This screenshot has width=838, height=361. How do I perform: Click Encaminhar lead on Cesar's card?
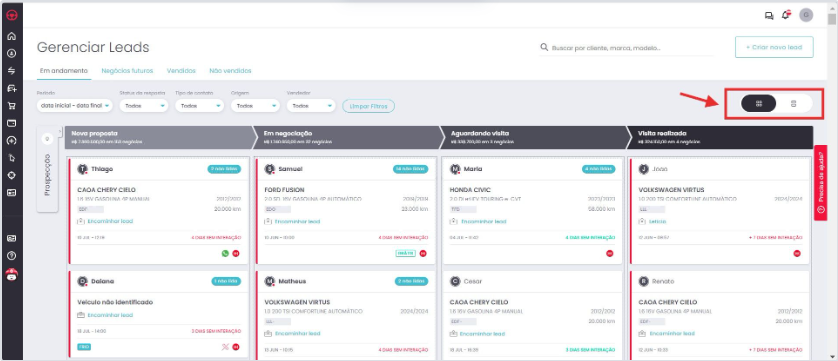tap(483, 334)
